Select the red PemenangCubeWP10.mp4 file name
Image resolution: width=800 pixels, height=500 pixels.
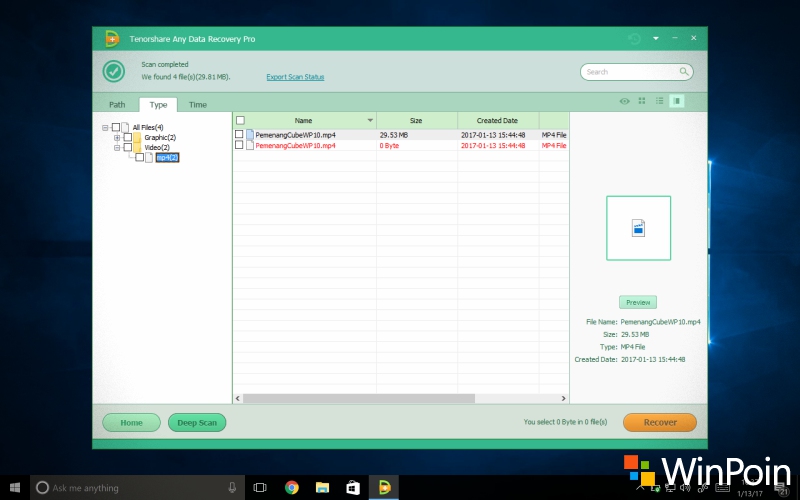[295, 146]
